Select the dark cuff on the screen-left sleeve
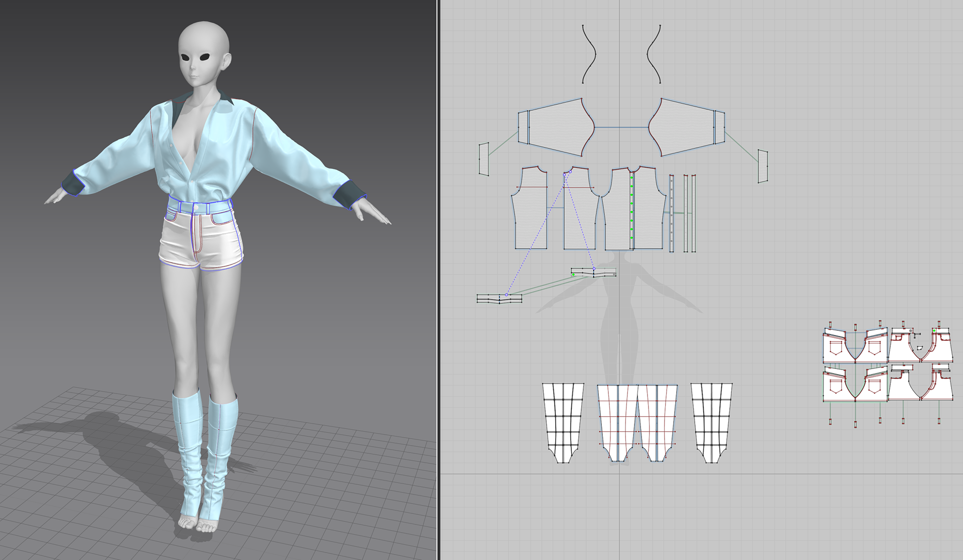The height and width of the screenshot is (560, 963). [73, 183]
